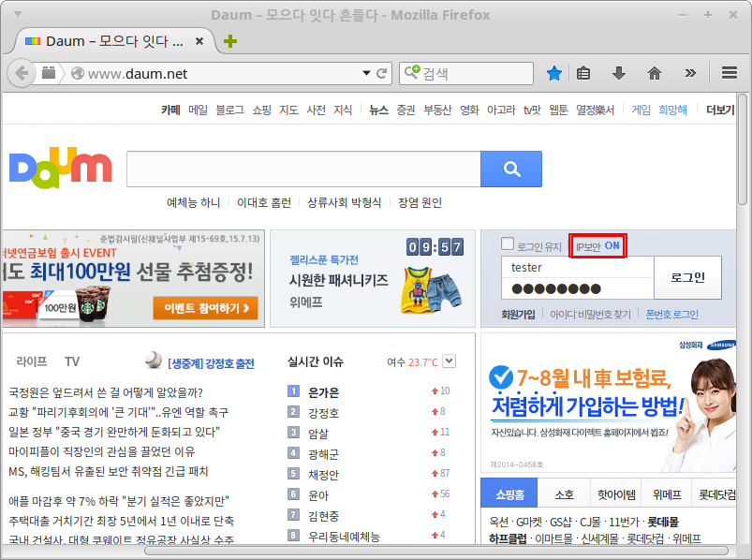Click the vertical page scrollbar handle

[743, 149]
